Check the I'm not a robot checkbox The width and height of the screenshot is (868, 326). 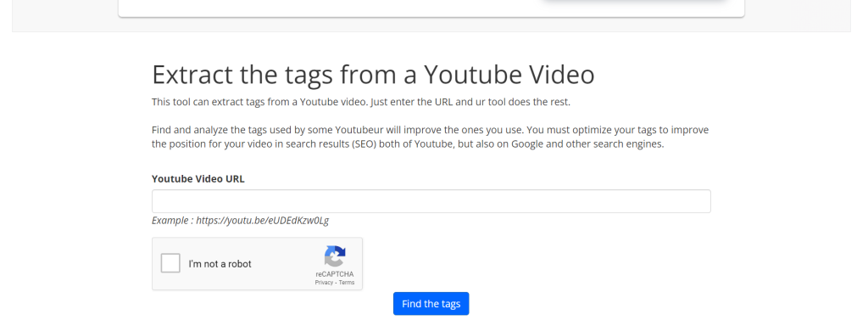pos(170,263)
